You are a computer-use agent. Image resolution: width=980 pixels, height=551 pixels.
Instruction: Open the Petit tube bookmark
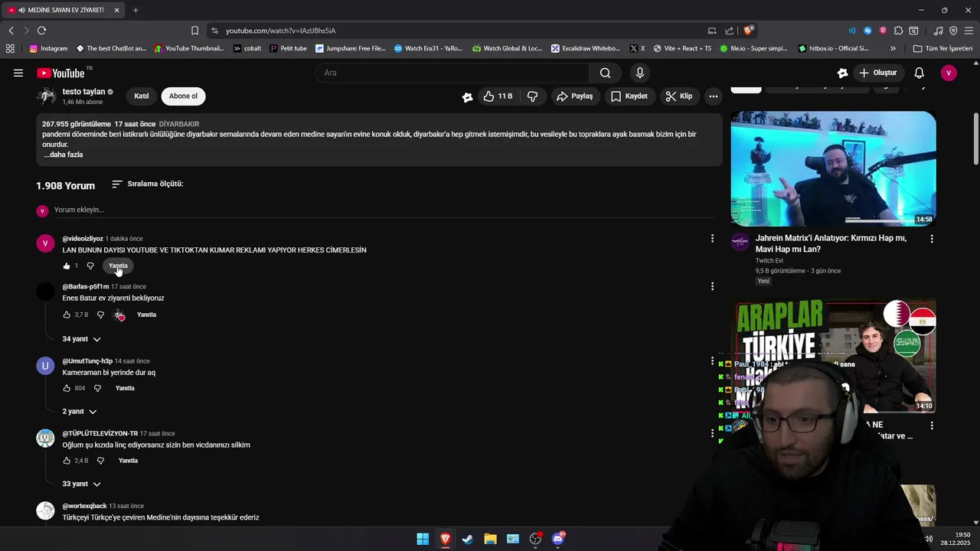point(288,48)
